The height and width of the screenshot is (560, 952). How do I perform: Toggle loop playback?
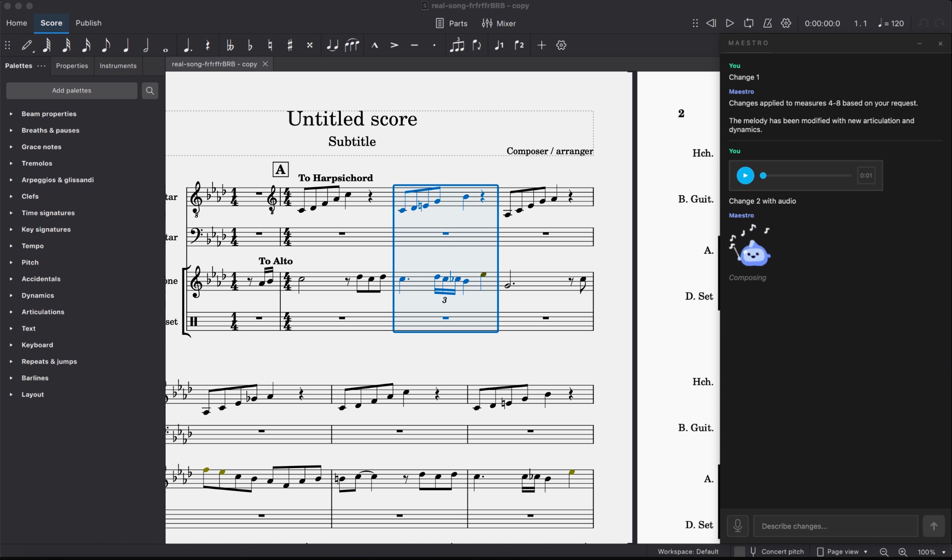[748, 23]
